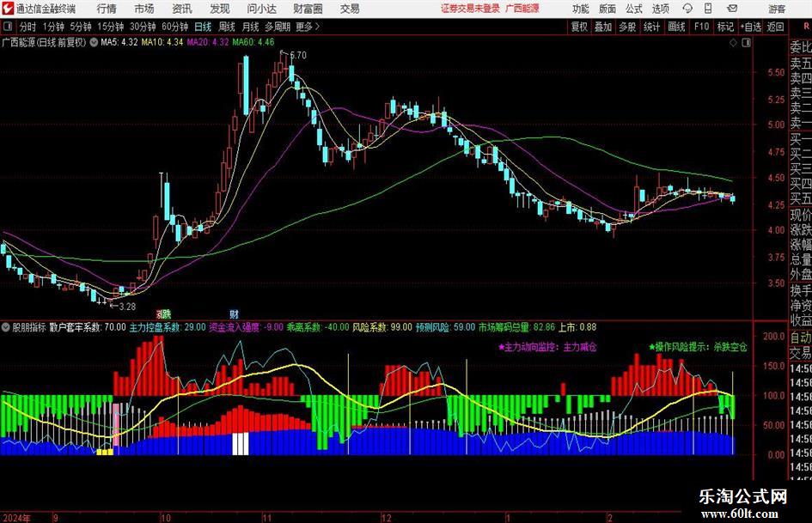Click the 返回 back button
The image size is (812, 523).
pyautogui.click(x=775, y=27)
